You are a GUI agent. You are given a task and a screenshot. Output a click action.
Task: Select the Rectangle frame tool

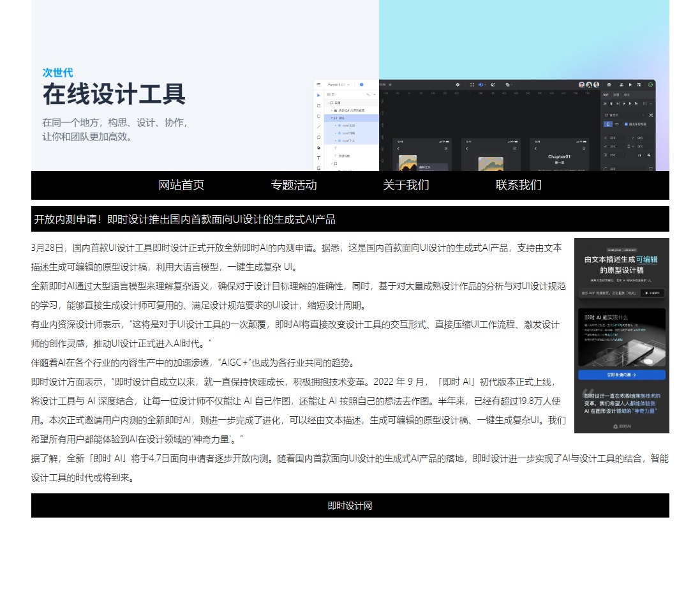[319, 106]
